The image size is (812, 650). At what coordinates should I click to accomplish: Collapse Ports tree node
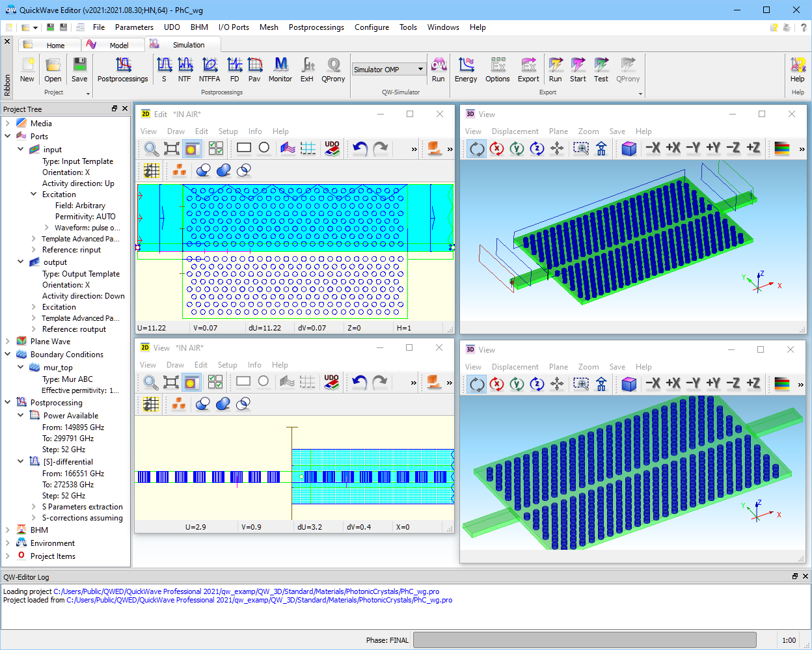pyautogui.click(x=7, y=136)
